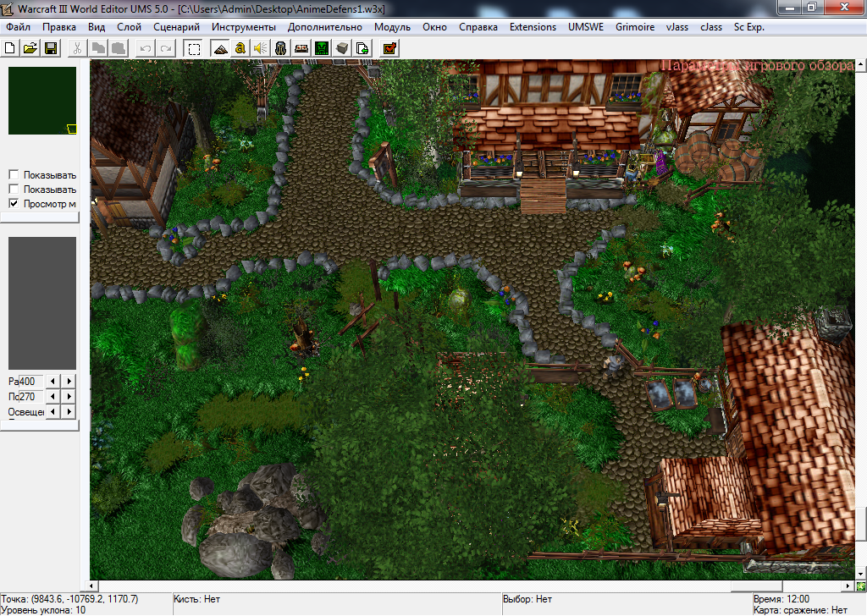Click the Пс field showing 270

(x=31, y=396)
